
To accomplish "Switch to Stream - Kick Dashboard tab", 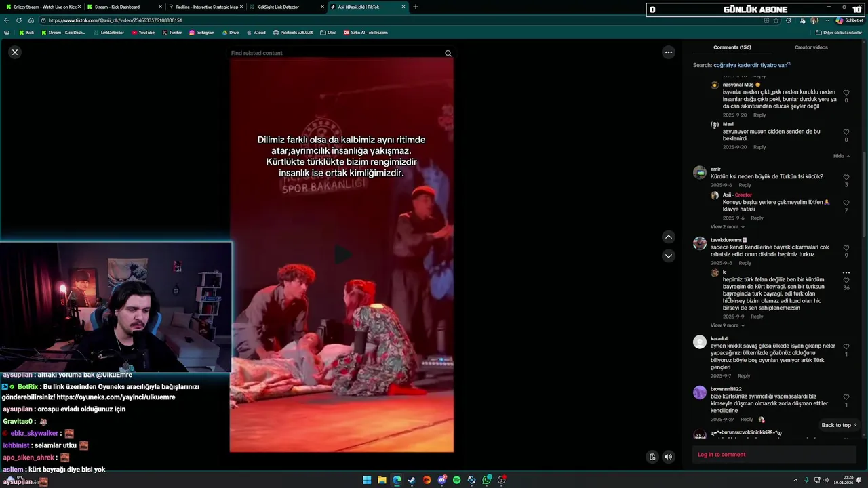I will pos(122,7).
